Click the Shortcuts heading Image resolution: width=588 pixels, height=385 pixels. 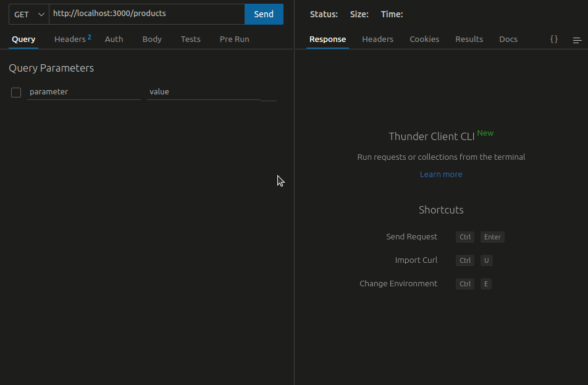[441, 210]
